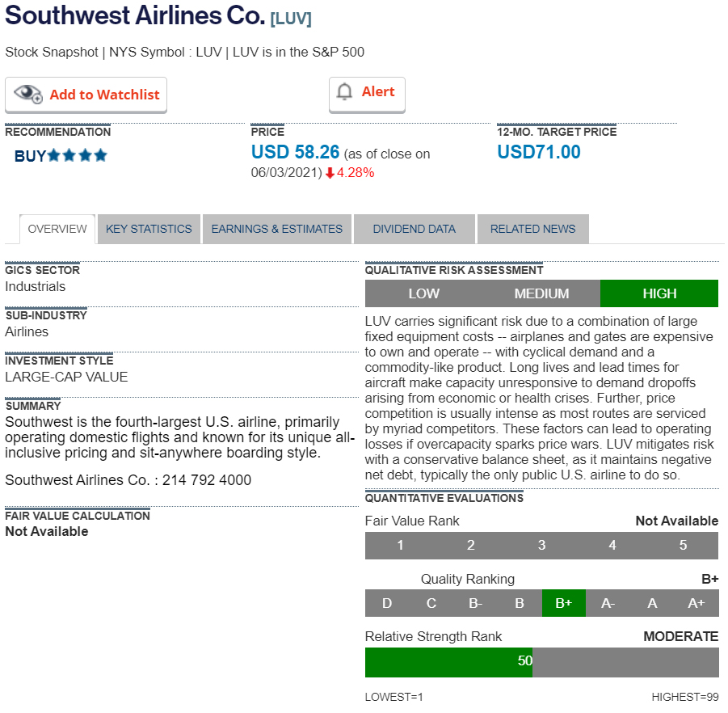
Task: Select the LOW risk assessment segment
Action: 423,293
